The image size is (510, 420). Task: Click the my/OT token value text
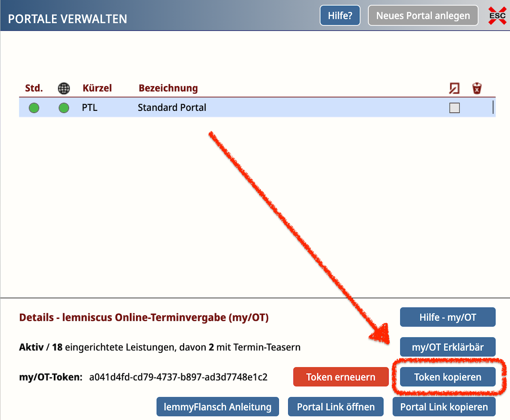[x=178, y=377]
